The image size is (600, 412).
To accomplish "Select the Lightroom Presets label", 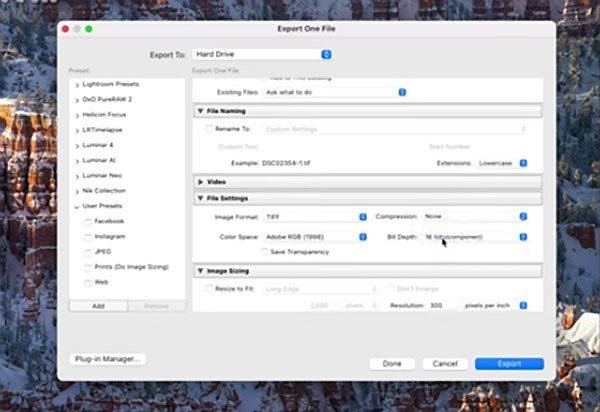I will click(111, 84).
